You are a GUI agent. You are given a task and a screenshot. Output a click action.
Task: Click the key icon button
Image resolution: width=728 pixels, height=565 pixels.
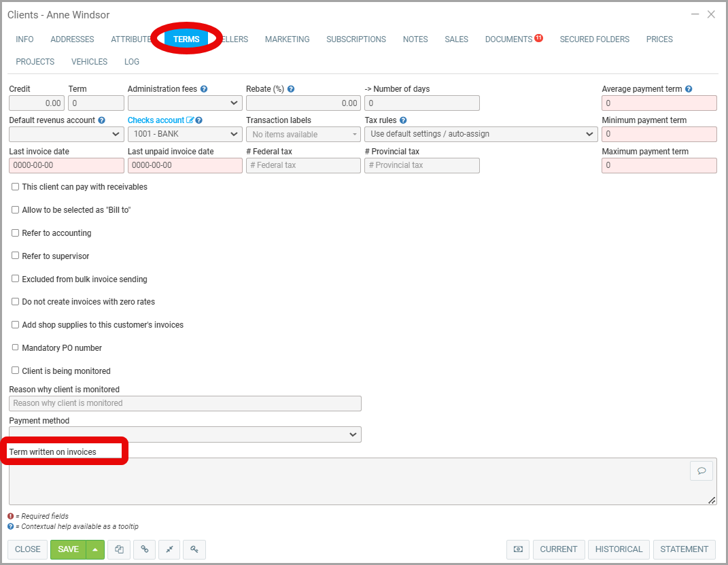194,549
